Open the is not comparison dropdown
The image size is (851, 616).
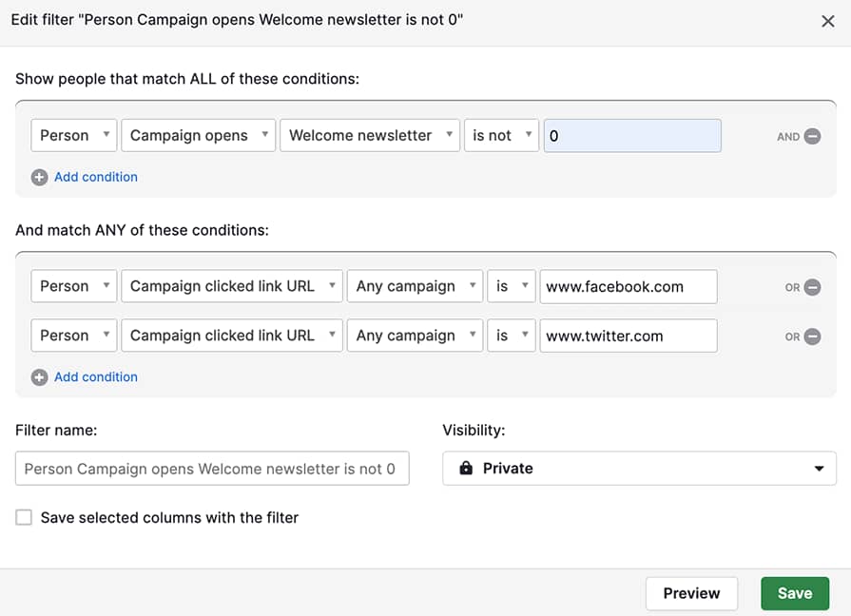(x=501, y=135)
